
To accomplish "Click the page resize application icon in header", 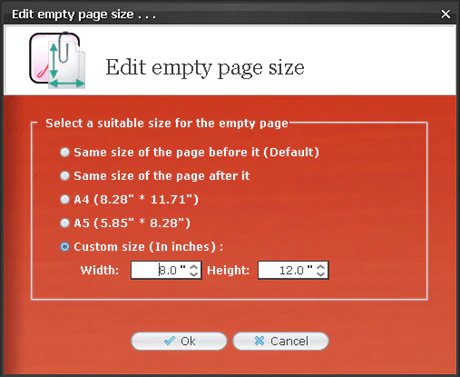I will 57,60.
